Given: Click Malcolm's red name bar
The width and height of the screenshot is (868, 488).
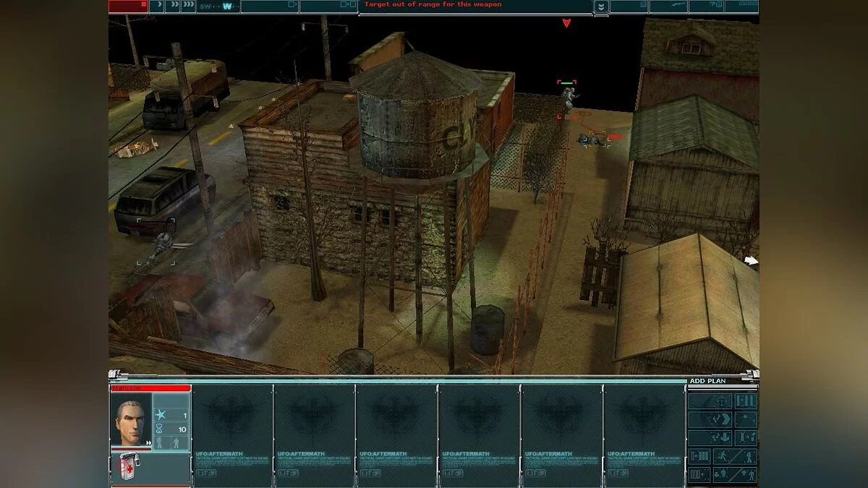Looking at the screenshot, I should [x=150, y=388].
